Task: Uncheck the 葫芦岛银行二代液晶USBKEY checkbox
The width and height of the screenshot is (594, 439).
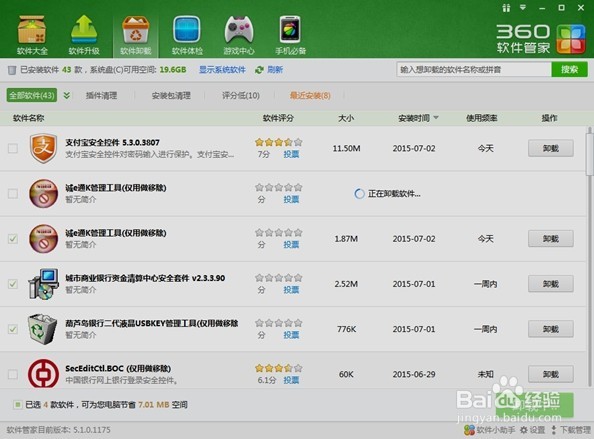Action: click(x=13, y=329)
